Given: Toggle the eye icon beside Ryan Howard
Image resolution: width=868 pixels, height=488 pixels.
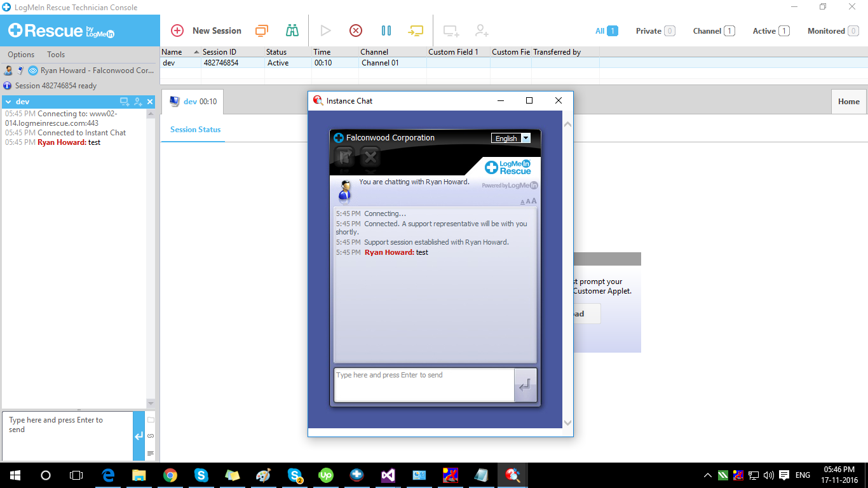Looking at the screenshot, I should coord(33,71).
